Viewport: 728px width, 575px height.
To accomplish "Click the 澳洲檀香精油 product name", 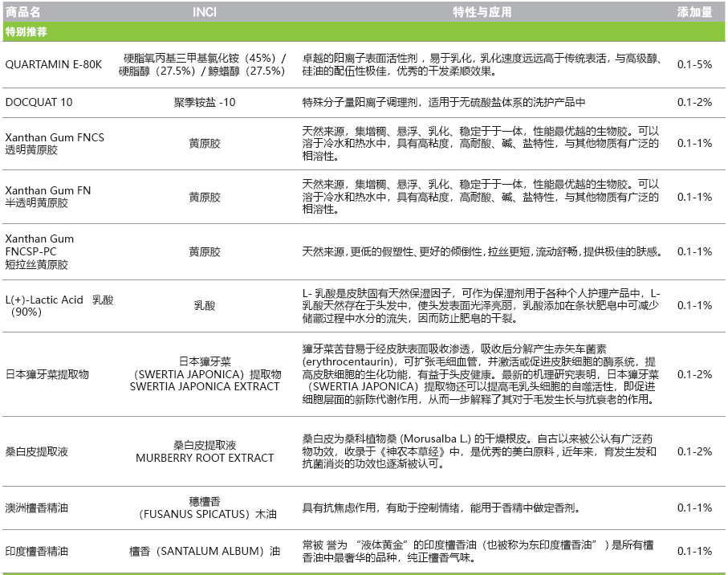I will click(37, 508).
